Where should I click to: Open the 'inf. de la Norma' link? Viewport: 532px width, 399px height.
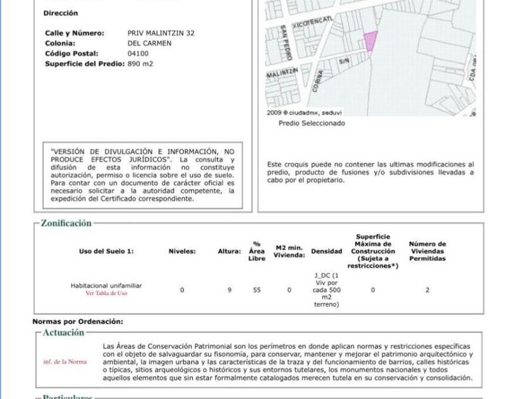65,362
